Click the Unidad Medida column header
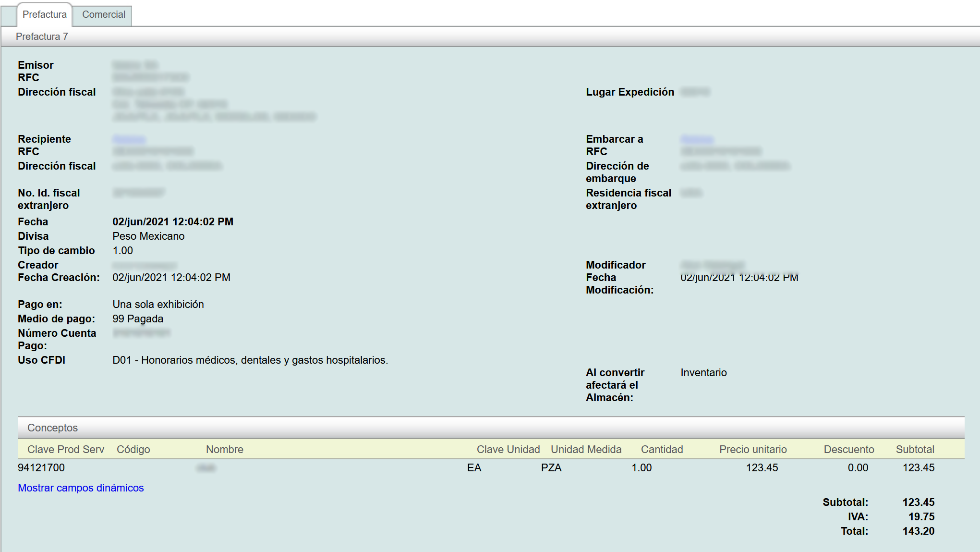The height and width of the screenshot is (552, 980). click(586, 449)
